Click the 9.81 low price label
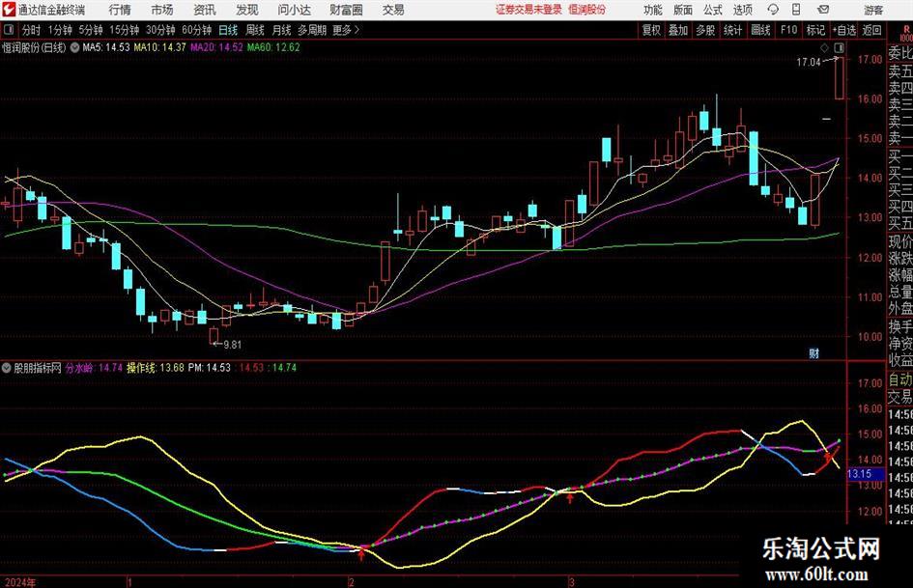 [x=232, y=345]
